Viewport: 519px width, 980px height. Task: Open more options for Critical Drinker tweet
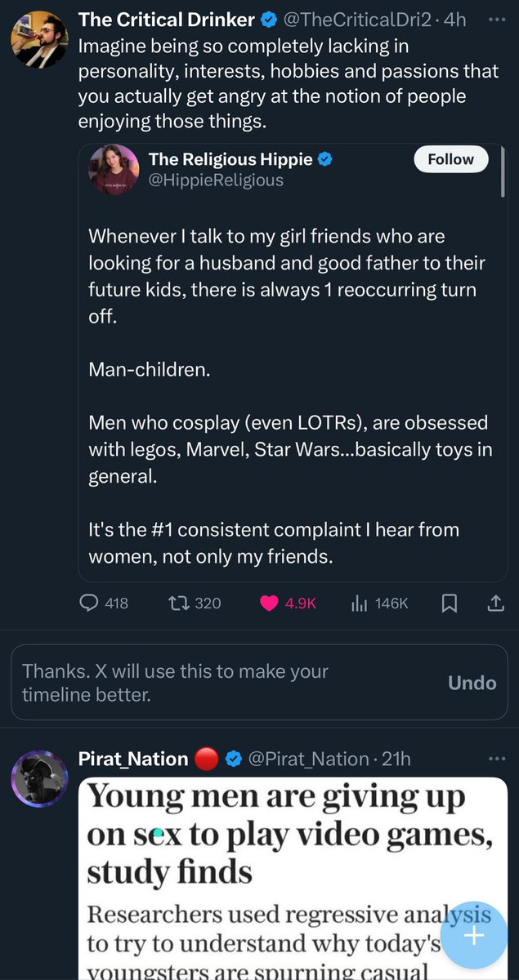[496, 18]
